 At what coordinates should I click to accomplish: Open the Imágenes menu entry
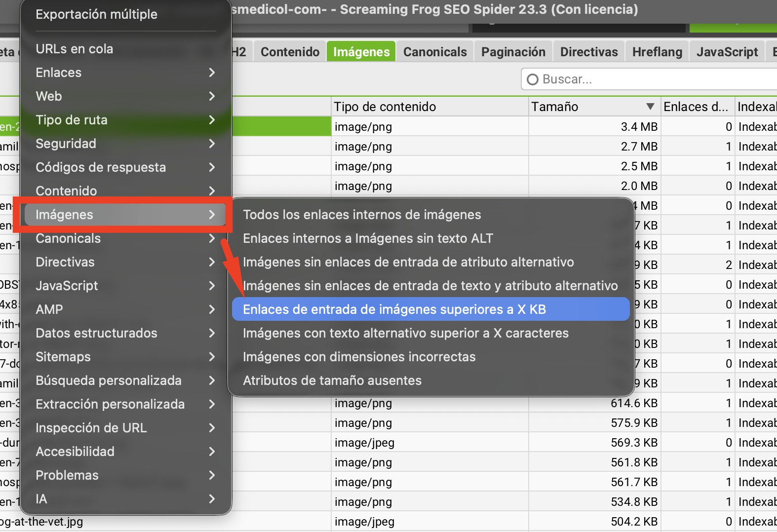pos(64,215)
